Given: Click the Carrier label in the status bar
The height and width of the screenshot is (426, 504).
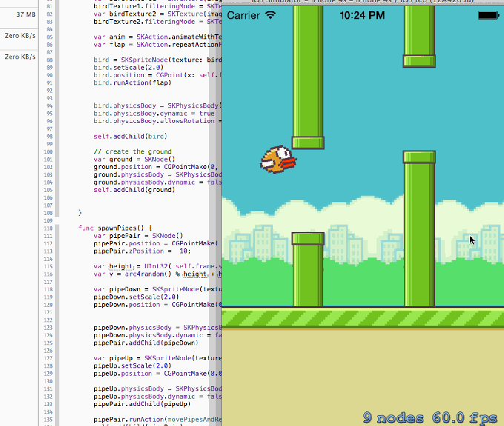Looking at the screenshot, I should [243, 15].
